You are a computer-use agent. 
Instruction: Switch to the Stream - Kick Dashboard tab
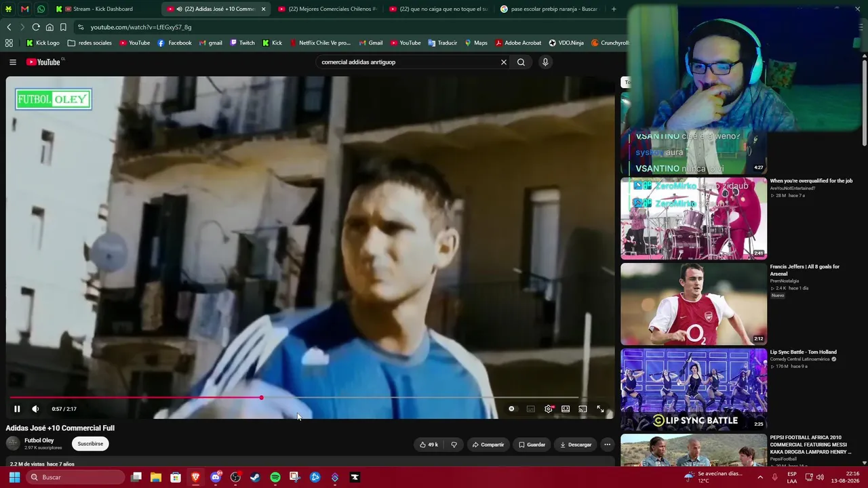(104, 9)
